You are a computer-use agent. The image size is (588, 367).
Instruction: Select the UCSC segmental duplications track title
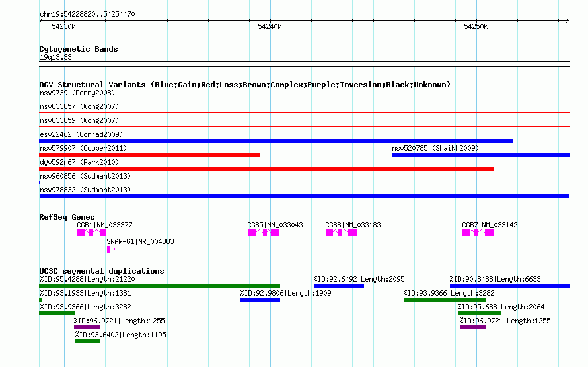(x=102, y=271)
